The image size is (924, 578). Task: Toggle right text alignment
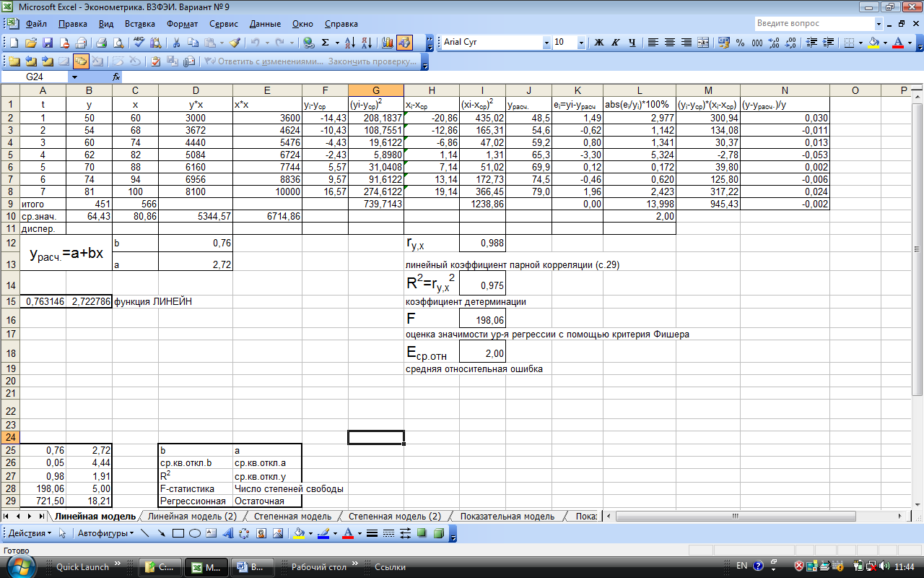pos(687,43)
